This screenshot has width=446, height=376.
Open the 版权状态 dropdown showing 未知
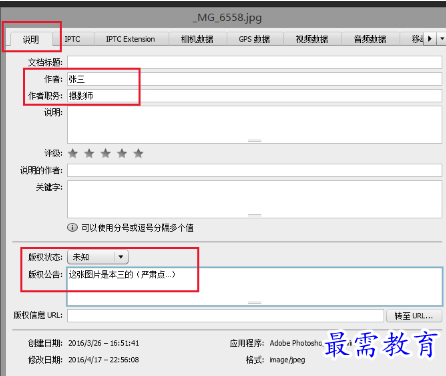[98, 257]
